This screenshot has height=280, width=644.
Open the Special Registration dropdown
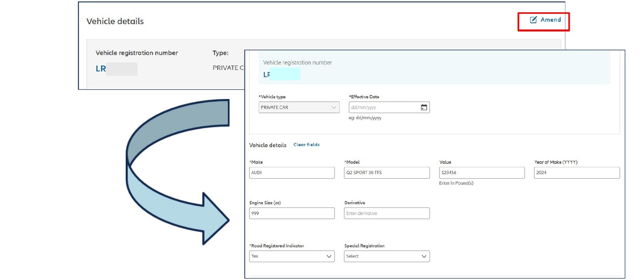387,256
